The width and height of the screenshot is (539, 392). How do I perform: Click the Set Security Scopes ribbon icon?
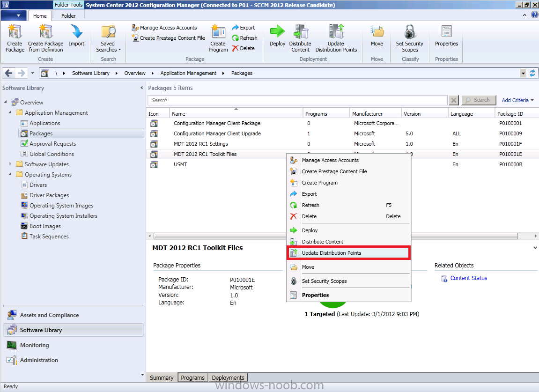[x=410, y=38]
